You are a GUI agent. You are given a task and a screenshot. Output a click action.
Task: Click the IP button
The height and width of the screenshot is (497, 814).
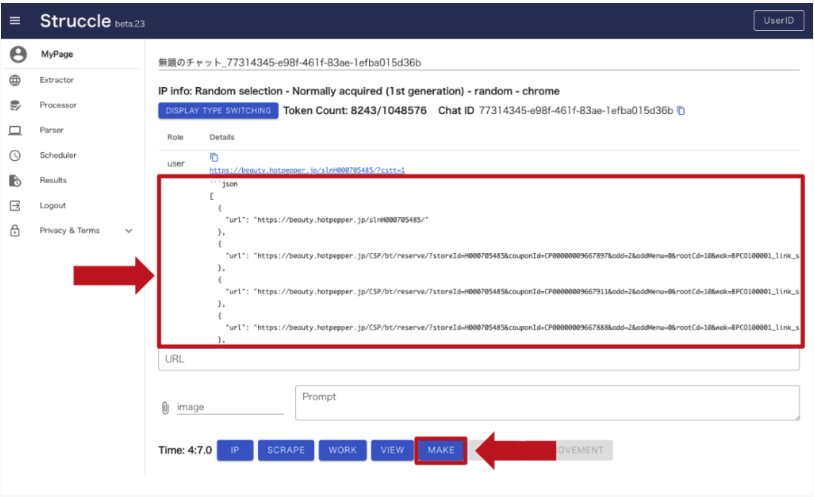click(235, 450)
